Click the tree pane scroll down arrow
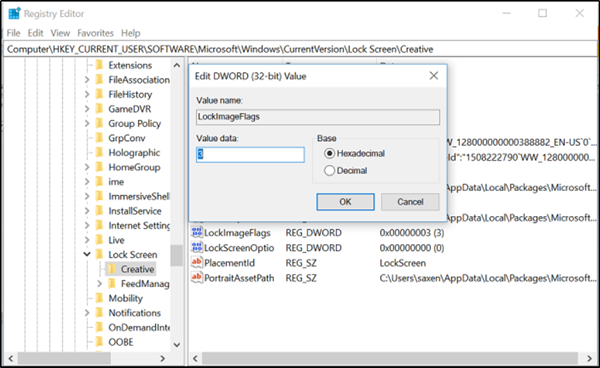Image resolution: width=600 pixels, height=368 pixels. [177, 345]
